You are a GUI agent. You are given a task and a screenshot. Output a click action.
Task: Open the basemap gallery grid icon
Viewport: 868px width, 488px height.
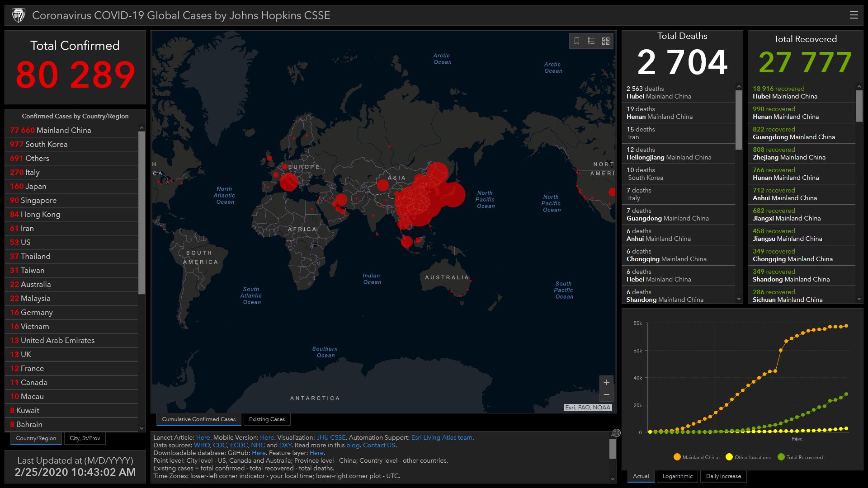coord(606,41)
